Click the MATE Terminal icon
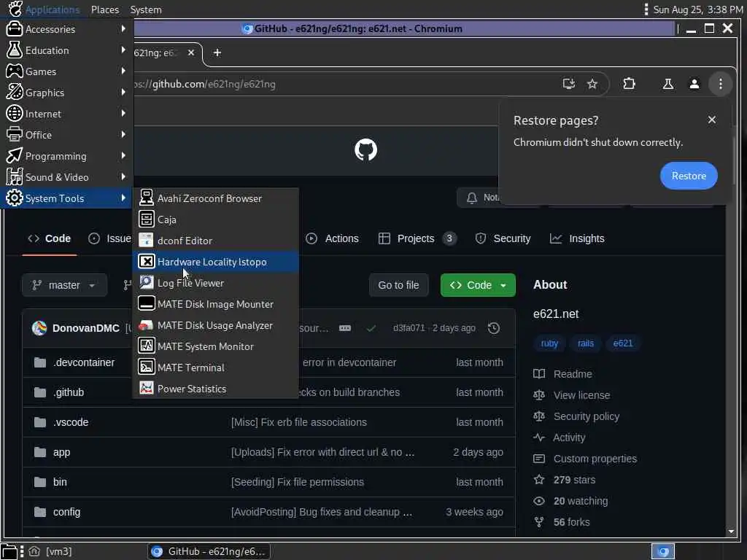The image size is (747, 560). pos(146,367)
